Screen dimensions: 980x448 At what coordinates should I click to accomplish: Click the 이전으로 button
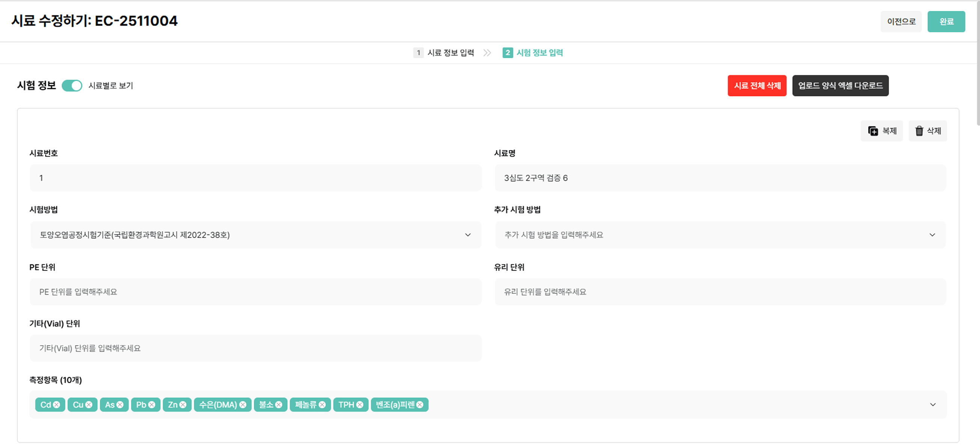(x=901, y=22)
